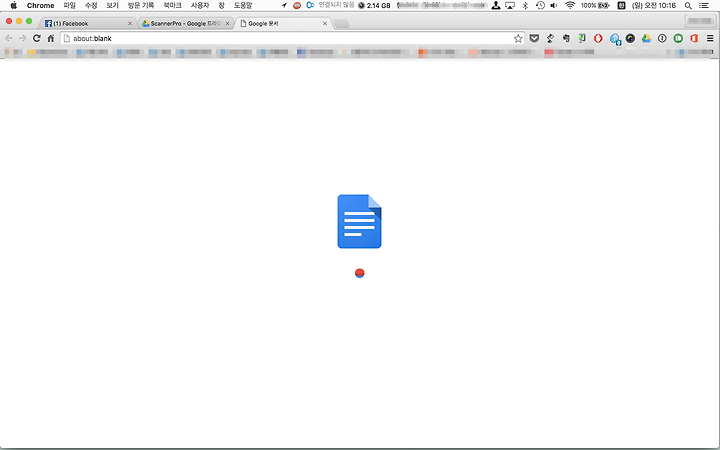Open the Apple menu
Viewport: 720px width, 450px height.
pyautogui.click(x=14, y=6)
